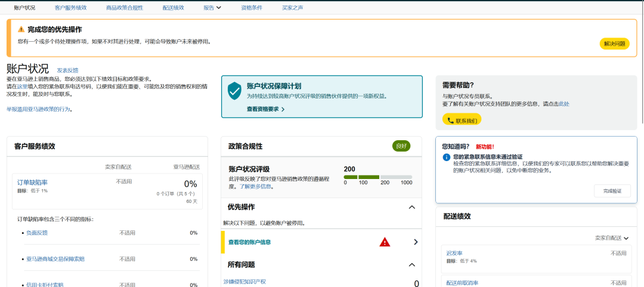Open 举报滥用亚马逊政策的行为 link
The width and height of the screenshot is (644, 287).
coord(38,109)
